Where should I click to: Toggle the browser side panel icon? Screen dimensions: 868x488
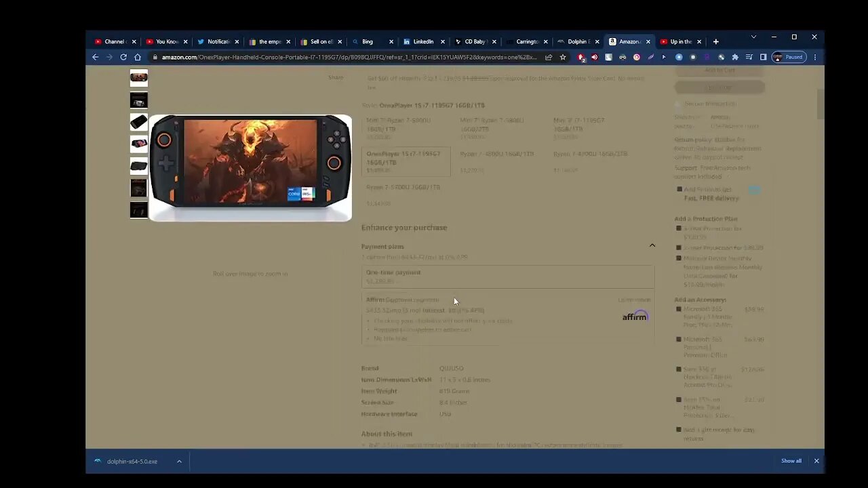click(x=763, y=57)
